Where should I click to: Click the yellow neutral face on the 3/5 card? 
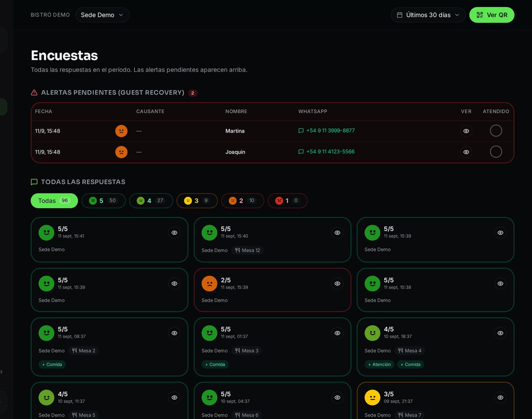pyautogui.click(x=372, y=398)
